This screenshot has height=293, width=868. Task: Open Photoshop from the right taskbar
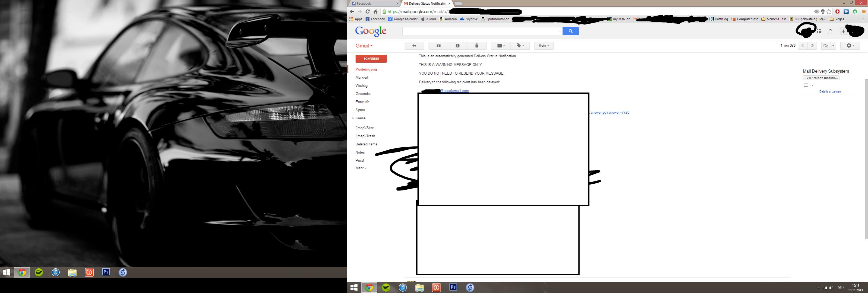[453, 287]
